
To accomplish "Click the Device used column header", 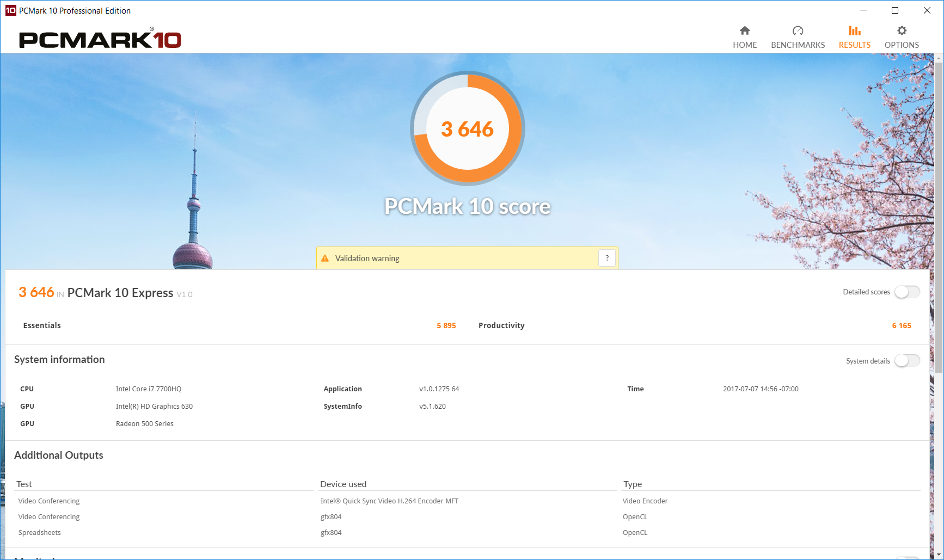I will (x=343, y=484).
